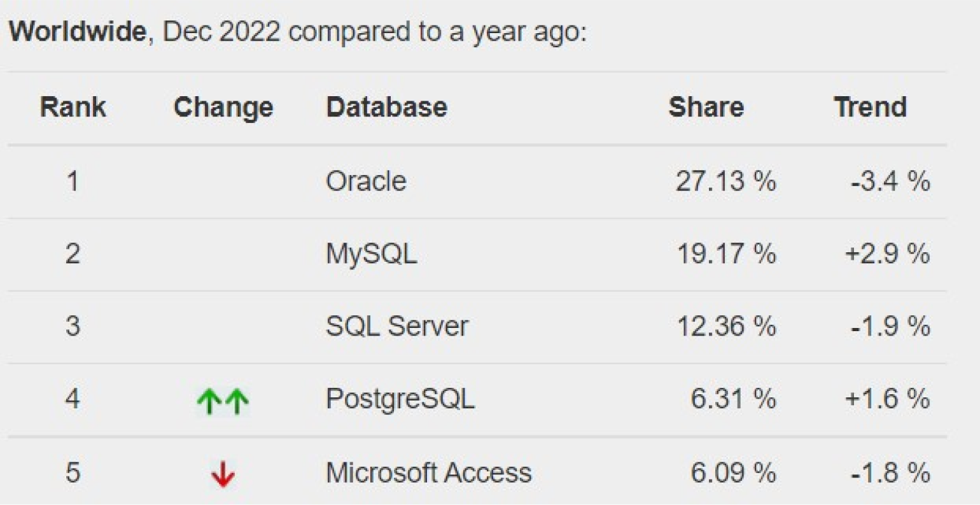980x505 pixels.
Task: Select the SQL Server database name
Action: (397, 327)
